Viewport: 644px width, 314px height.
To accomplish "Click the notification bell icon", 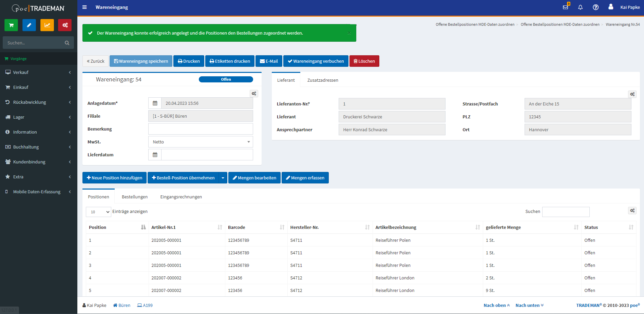I will point(580,7).
